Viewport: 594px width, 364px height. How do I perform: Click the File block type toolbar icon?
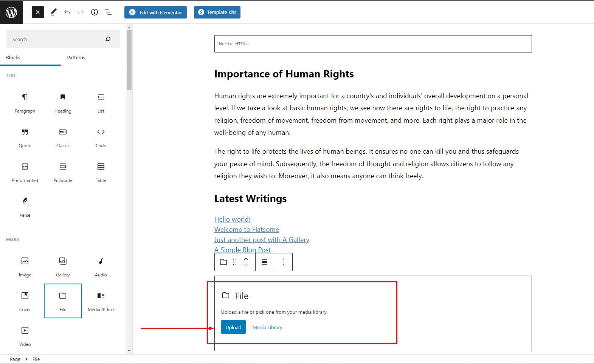(x=223, y=262)
